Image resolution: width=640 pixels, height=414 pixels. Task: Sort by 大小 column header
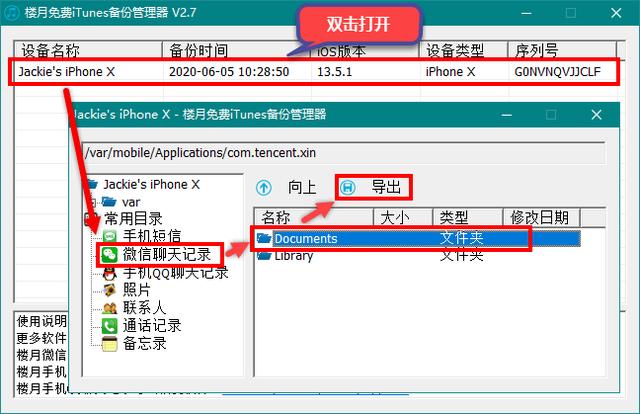pyautogui.click(x=403, y=217)
